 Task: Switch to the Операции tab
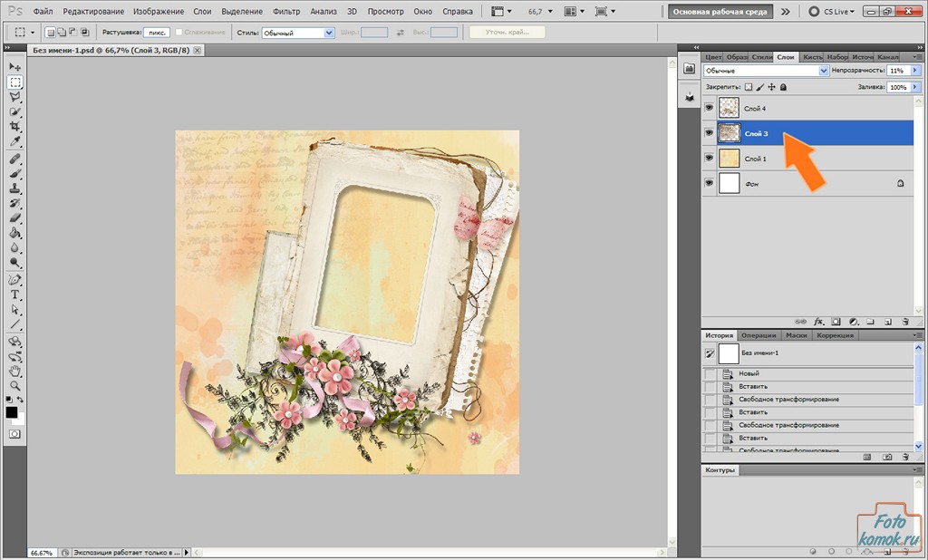click(x=759, y=335)
